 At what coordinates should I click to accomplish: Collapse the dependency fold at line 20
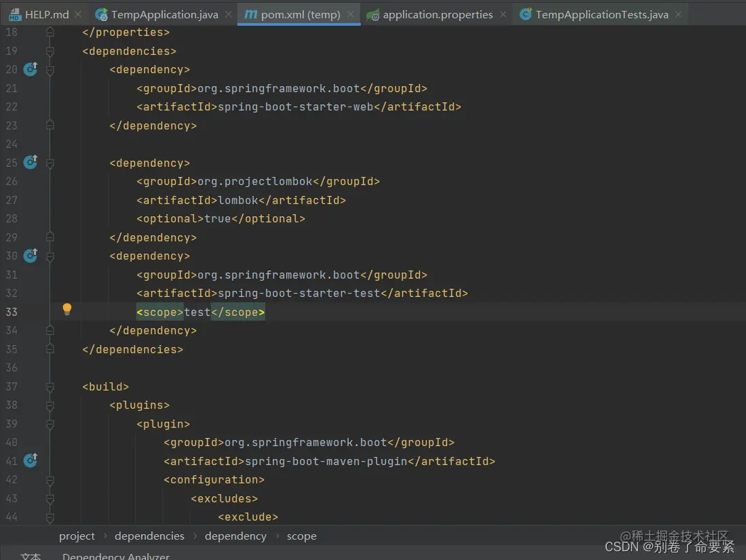coord(50,70)
